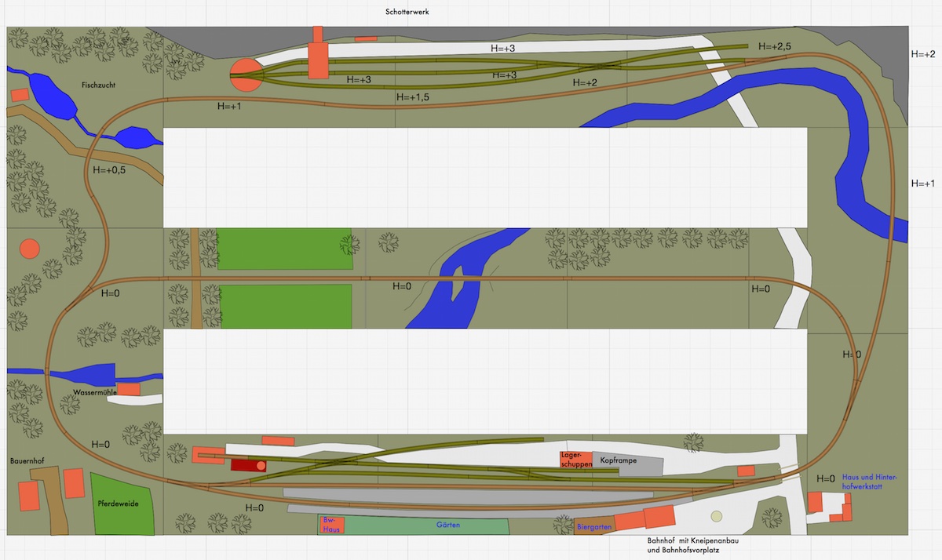Select the Haus und Hinterhofwerkstatt label
This screenshot has width=942, height=560.
coord(869,482)
